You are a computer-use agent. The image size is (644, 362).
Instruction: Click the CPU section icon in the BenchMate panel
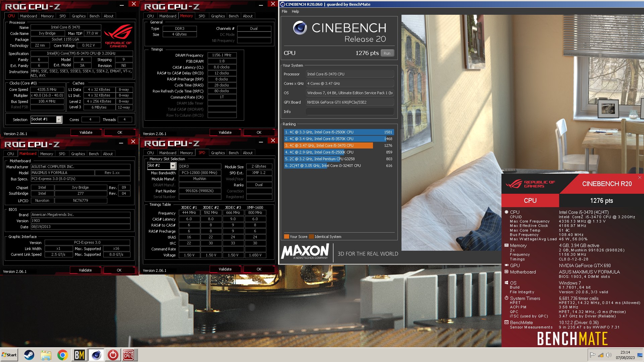[x=506, y=212]
